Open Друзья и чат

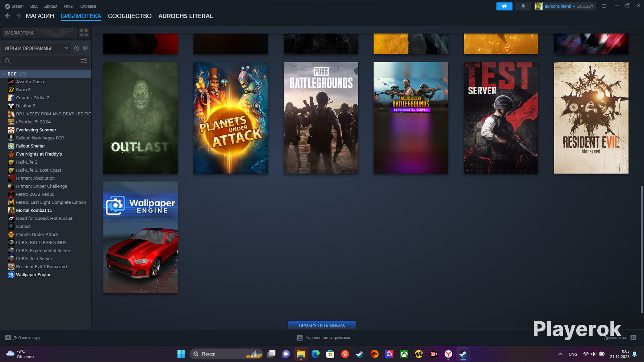click(620, 338)
